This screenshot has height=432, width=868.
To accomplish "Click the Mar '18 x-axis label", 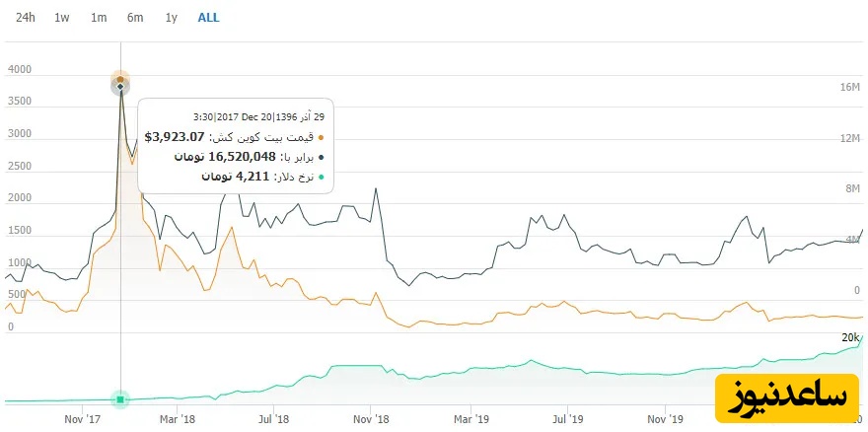I will [x=176, y=418].
